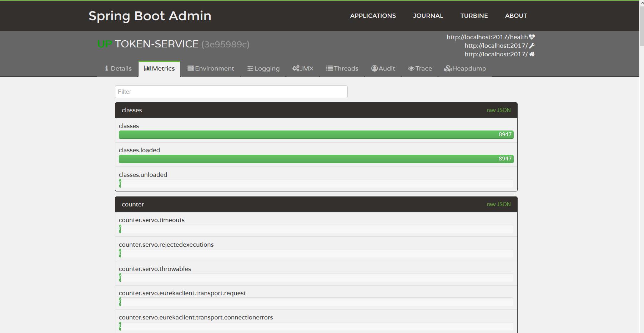Open TURBINE in the top navigation

[474, 16]
